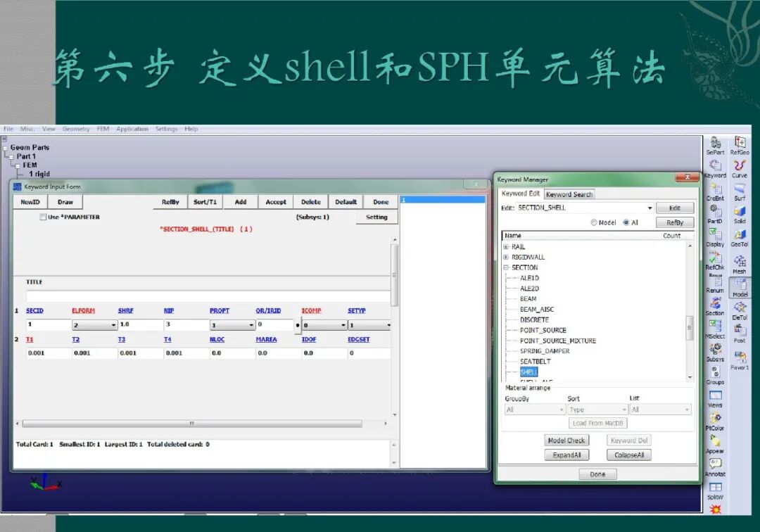Screen dimensions: 760x532
Task: Collapse the SECTION tree node
Action: (506, 267)
